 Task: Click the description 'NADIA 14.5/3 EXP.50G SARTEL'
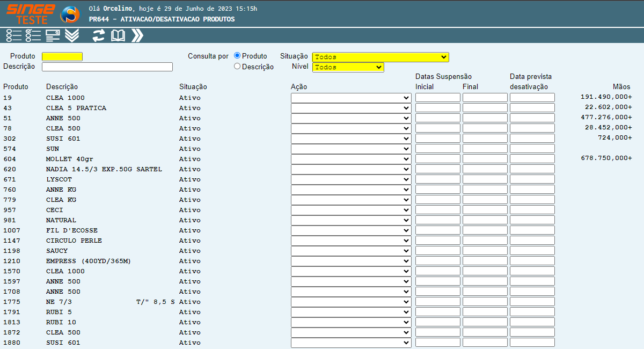pyautogui.click(x=104, y=169)
